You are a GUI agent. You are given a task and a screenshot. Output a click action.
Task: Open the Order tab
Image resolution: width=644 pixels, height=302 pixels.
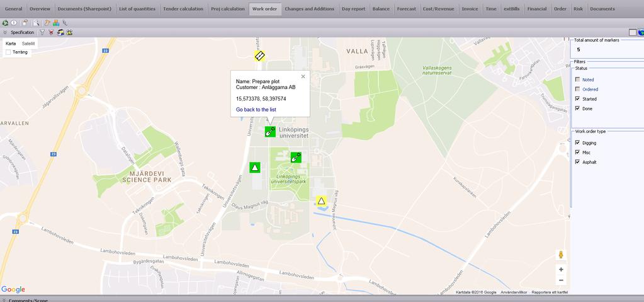[560, 9]
